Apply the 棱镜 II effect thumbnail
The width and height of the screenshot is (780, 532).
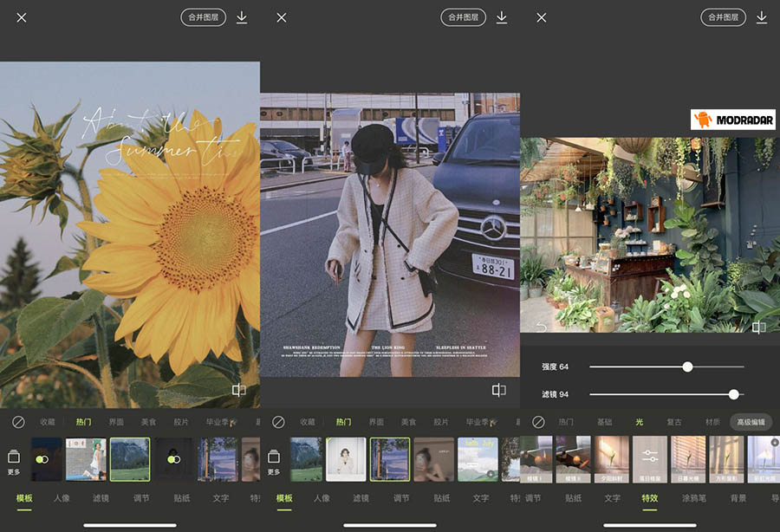[x=574, y=459]
